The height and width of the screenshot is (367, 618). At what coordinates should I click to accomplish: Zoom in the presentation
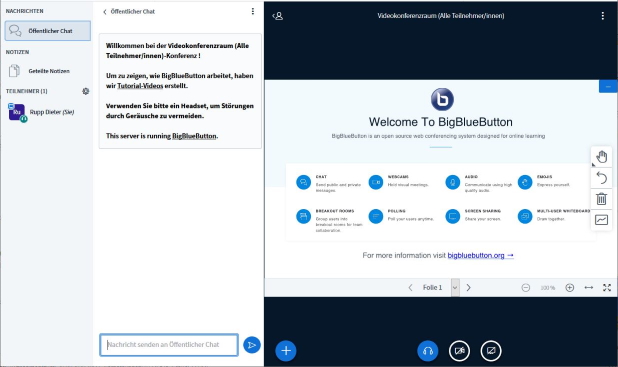coord(570,288)
